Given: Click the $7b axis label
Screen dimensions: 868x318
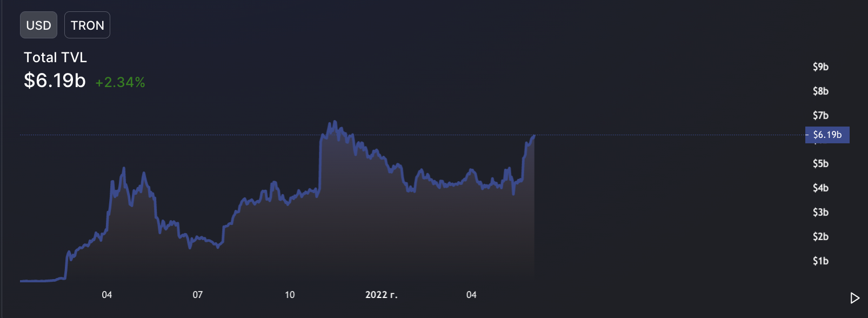Looking at the screenshot, I should pos(820,115).
